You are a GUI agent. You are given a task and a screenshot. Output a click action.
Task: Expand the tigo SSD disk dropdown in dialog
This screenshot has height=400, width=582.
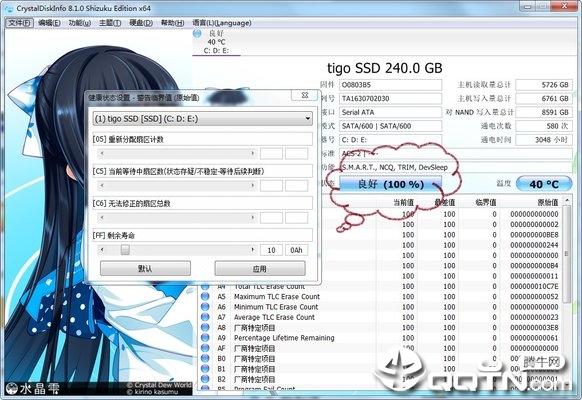click(x=202, y=119)
